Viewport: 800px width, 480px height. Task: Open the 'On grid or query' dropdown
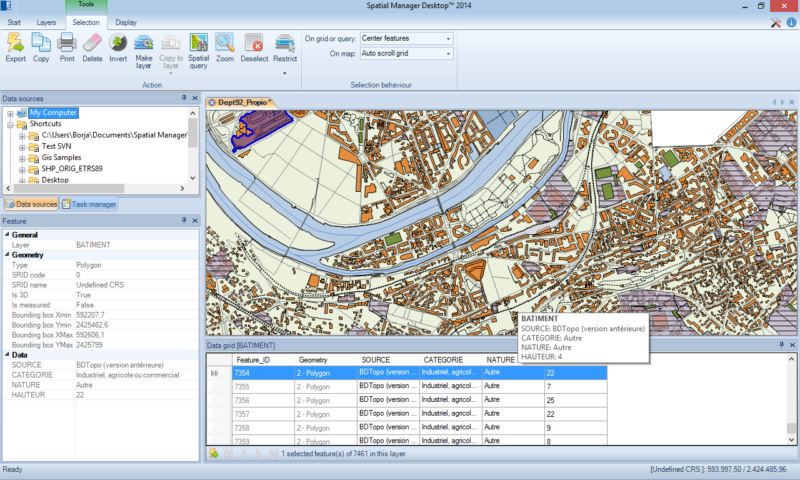[449, 39]
